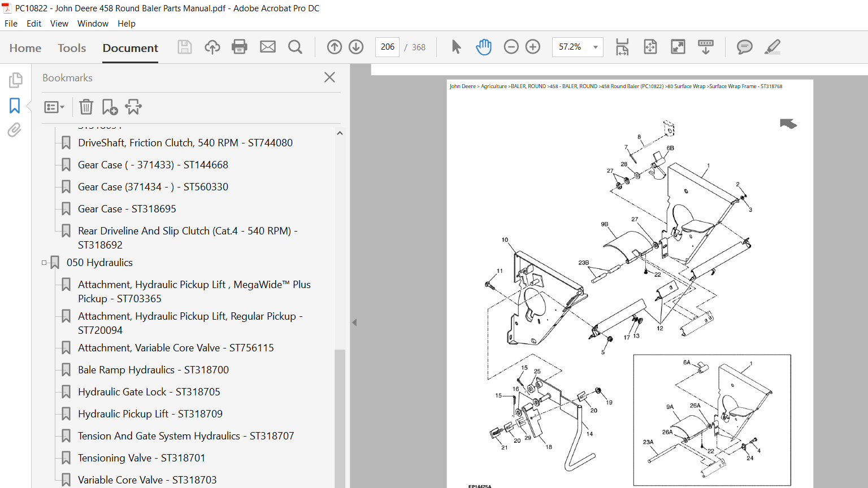Open Tension And Gate System Hydraulics bookmark
Viewport: 868px width, 488px height.
(x=186, y=436)
